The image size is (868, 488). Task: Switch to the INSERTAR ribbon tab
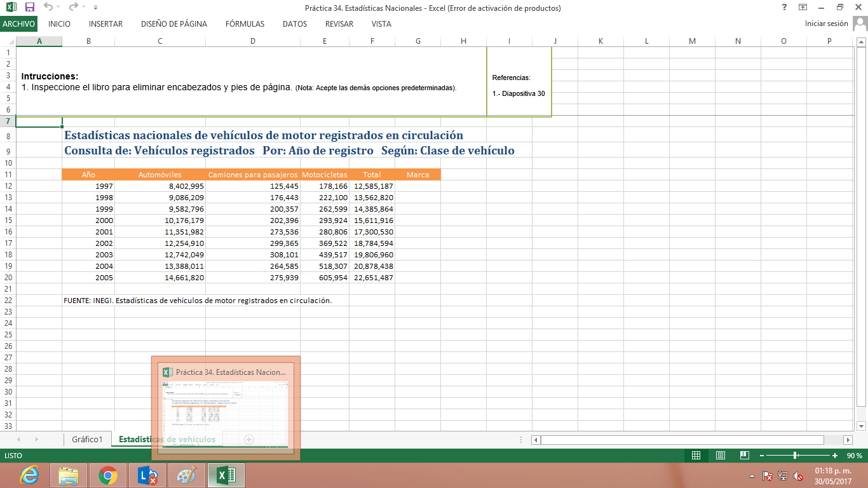[x=106, y=24]
